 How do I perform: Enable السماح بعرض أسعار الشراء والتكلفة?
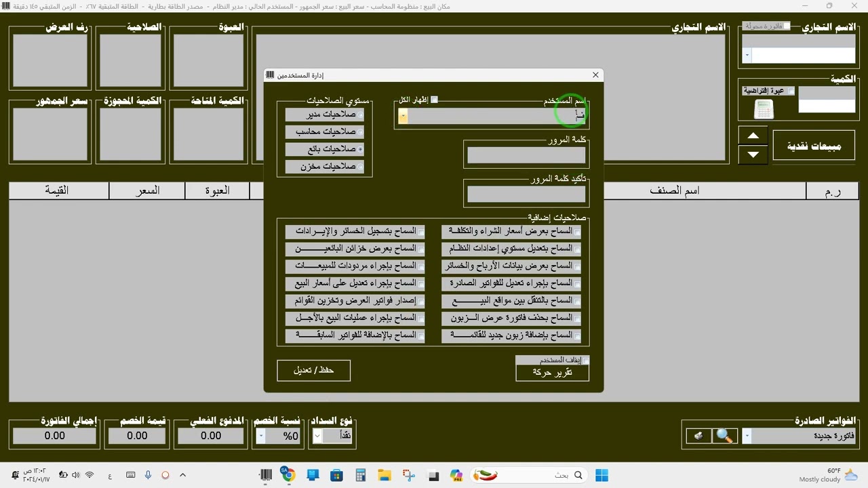point(511,231)
